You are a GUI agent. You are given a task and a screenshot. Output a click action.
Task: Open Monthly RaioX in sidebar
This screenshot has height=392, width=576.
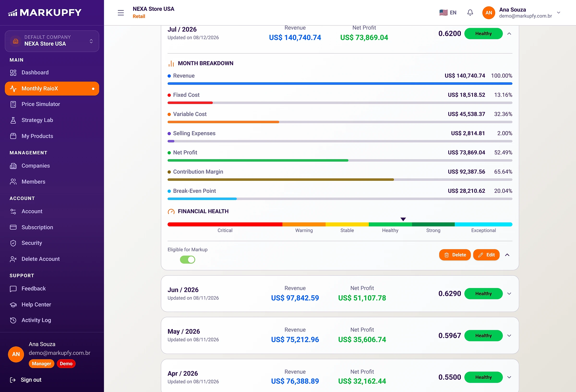[52, 89]
